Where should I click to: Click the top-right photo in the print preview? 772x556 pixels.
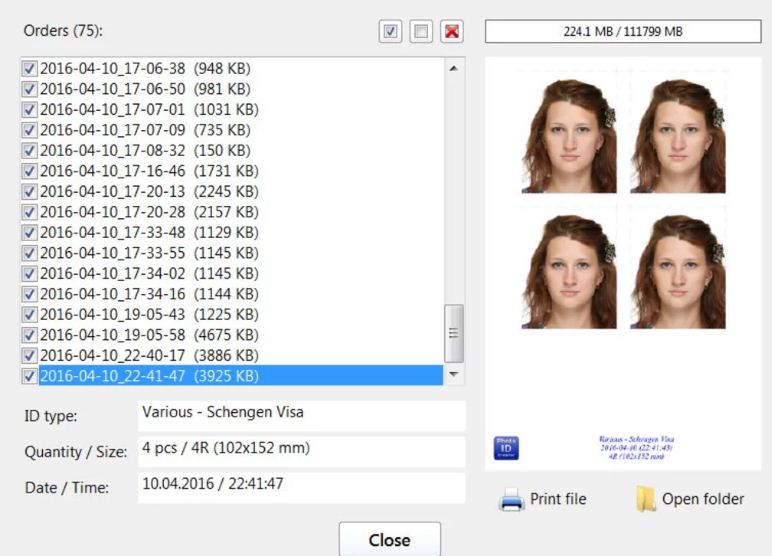point(677,136)
